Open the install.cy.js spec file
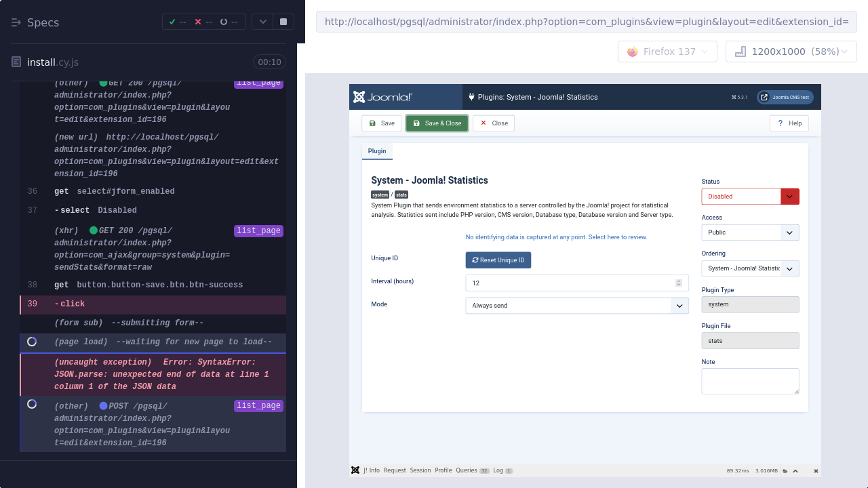Screen dimensions: 868x488 pyautogui.click(x=52, y=62)
